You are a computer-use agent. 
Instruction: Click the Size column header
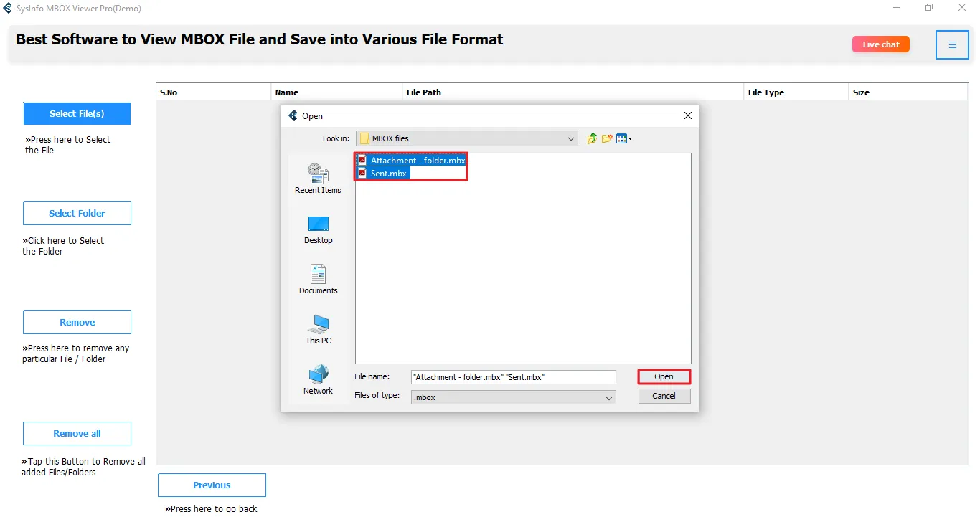908,92
